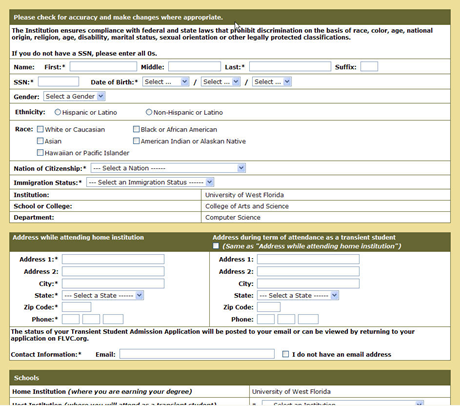Screen dimensions: 460x406
Task: Click Address while attending home institution header
Action: (78, 237)
